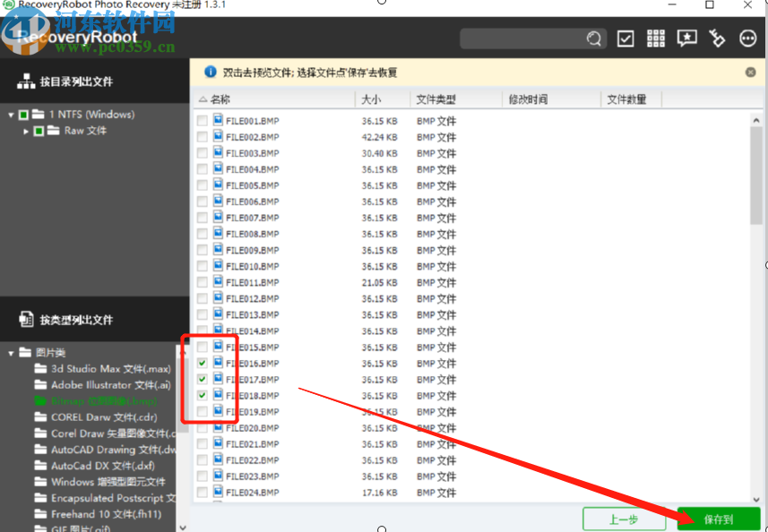
Task: Click the search magnifier icon
Action: pos(593,39)
